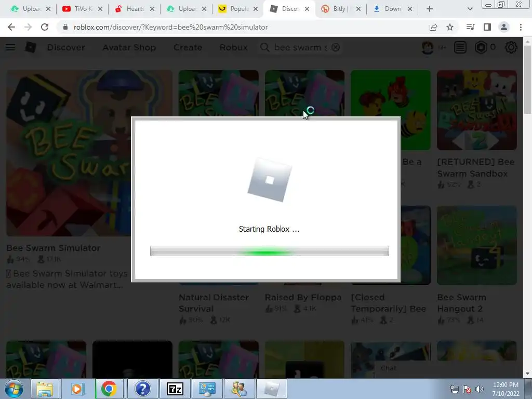Open the Bee Swarm Simulator game title

pos(54,248)
